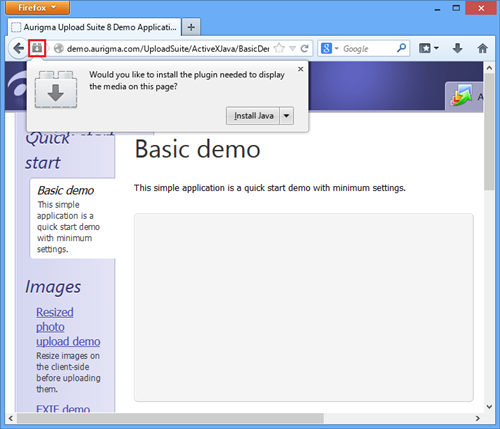Click the horizontal scrollbar left arrow
This screenshot has width=500, height=429.
coord(11,418)
